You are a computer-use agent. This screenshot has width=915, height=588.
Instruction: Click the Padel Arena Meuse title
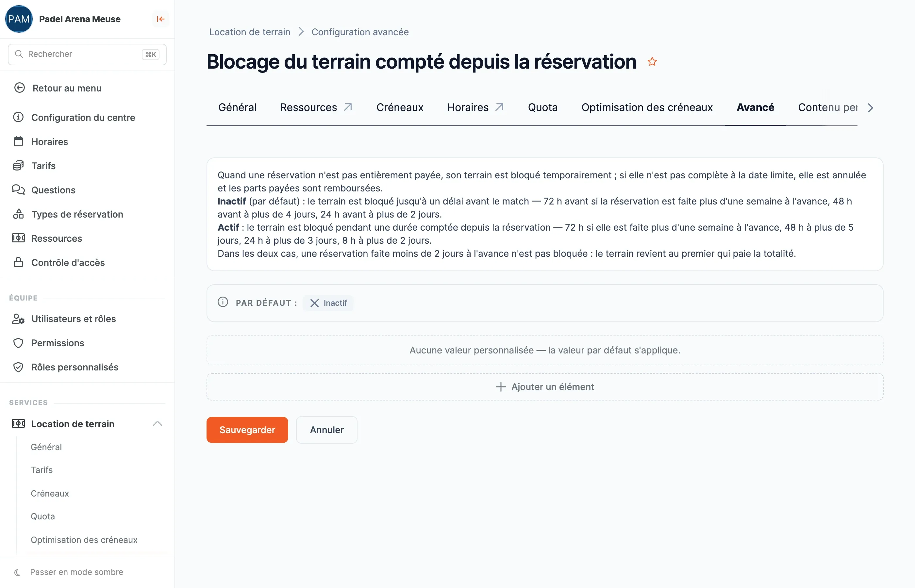coord(80,19)
